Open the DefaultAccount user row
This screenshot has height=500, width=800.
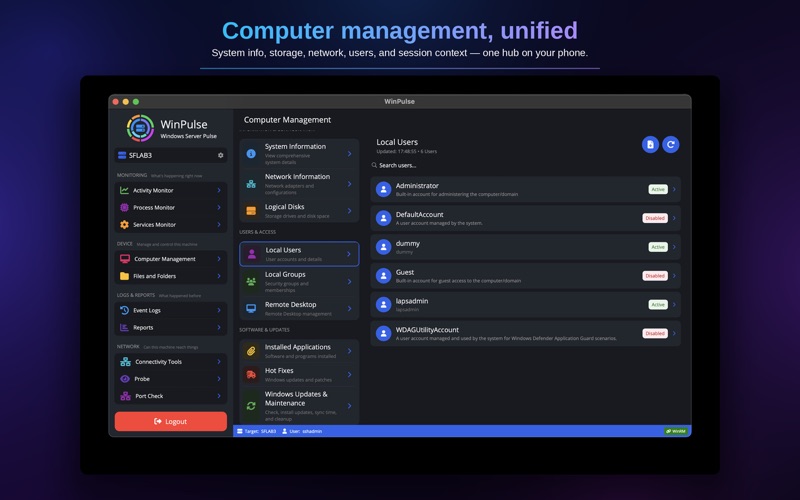click(526, 218)
